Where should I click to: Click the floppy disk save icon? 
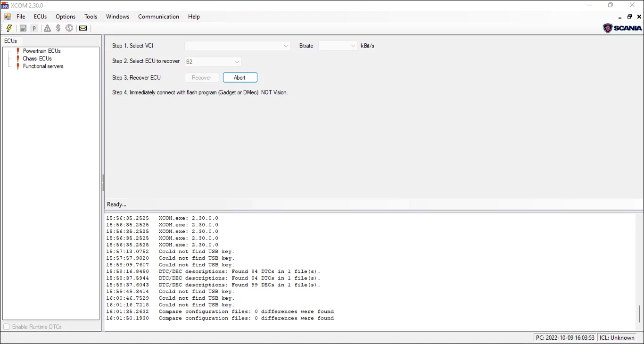(23, 28)
